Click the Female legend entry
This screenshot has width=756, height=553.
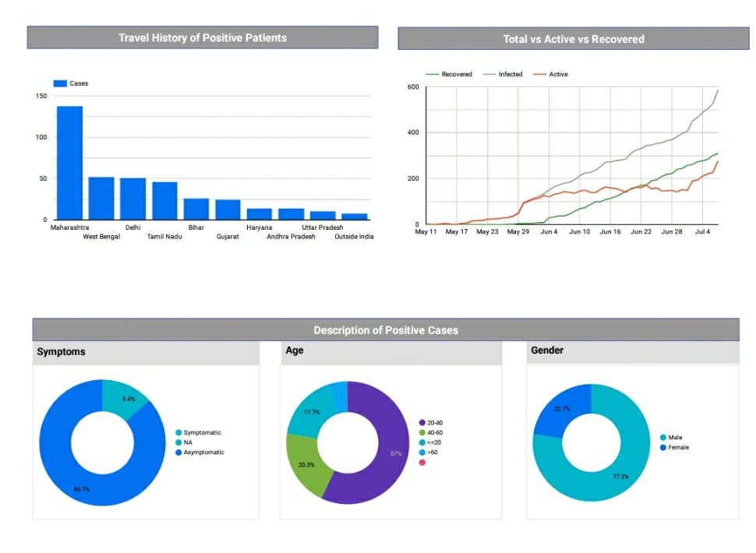coord(674,448)
